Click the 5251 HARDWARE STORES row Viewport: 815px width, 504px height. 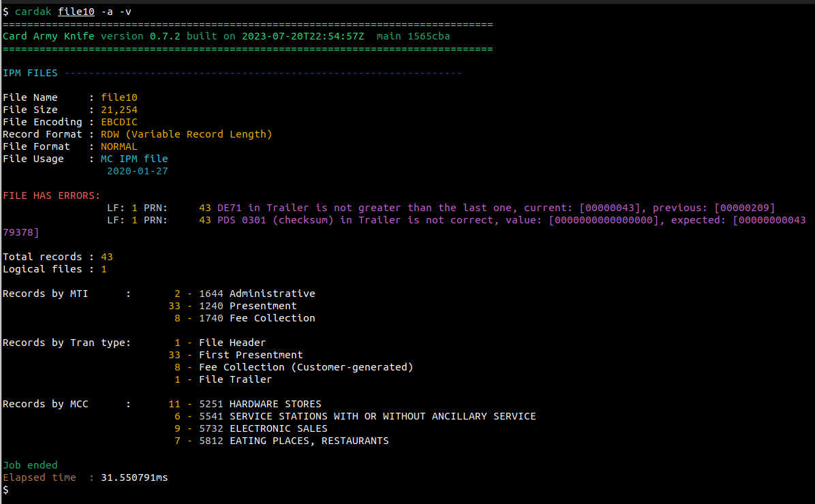[x=260, y=404]
